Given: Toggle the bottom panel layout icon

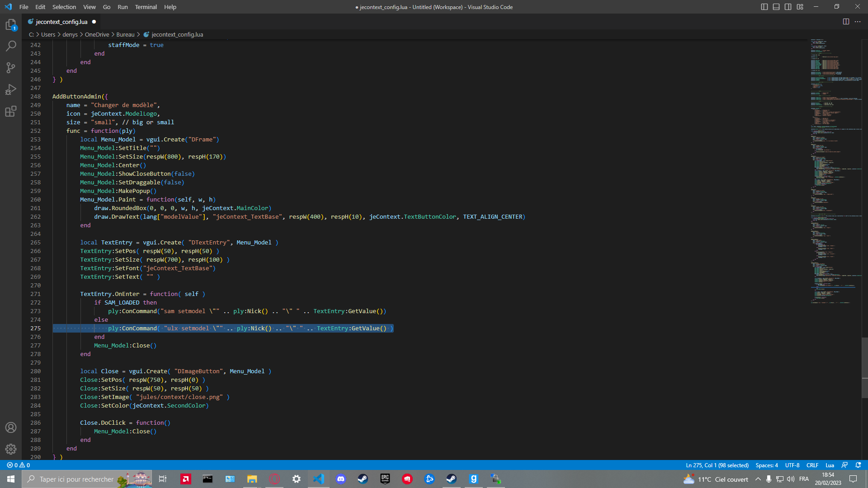Looking at the screenshot, I should point(776,7).
